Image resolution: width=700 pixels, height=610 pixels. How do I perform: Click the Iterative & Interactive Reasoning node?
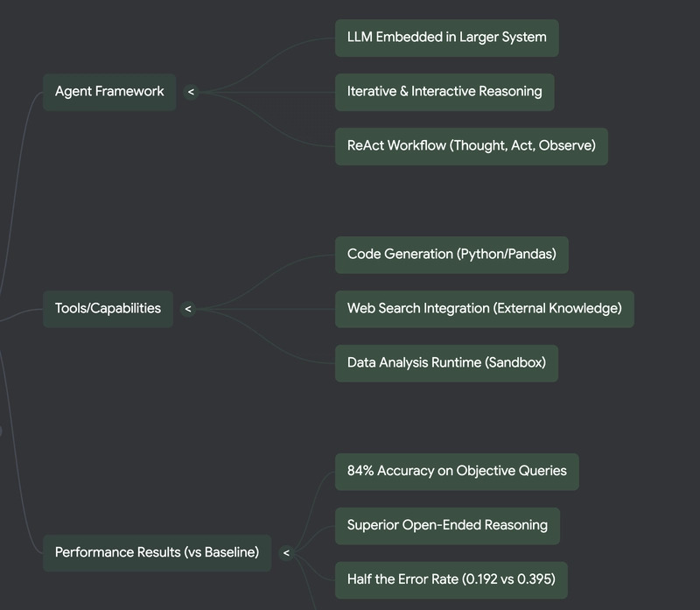pos(444,92)
